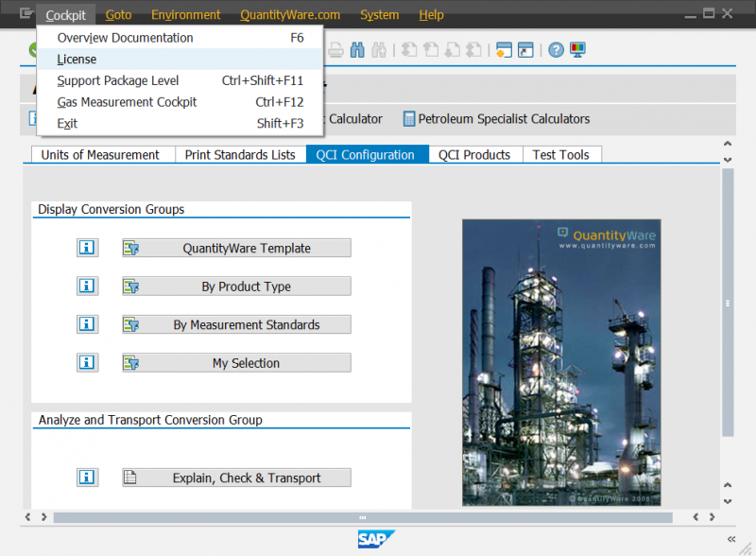
Task: Click the tab strip scroll-down arrow
Action: pos(728,160)
